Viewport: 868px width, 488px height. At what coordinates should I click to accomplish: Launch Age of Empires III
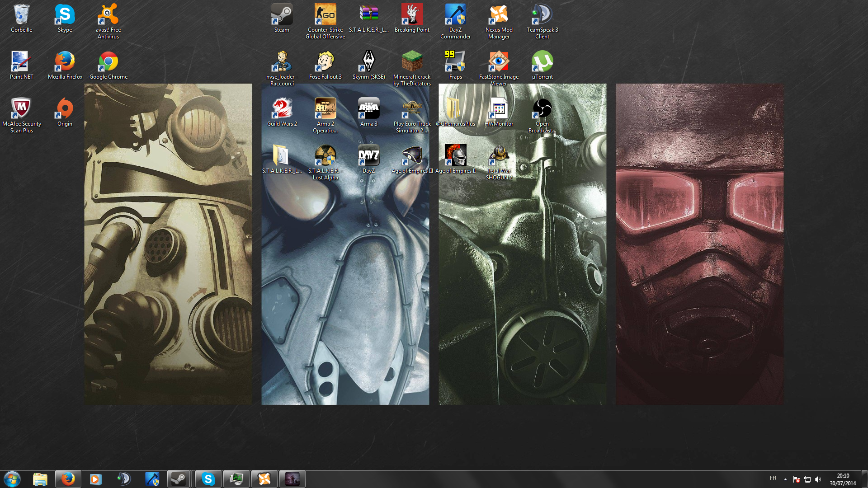click(412, 160)
